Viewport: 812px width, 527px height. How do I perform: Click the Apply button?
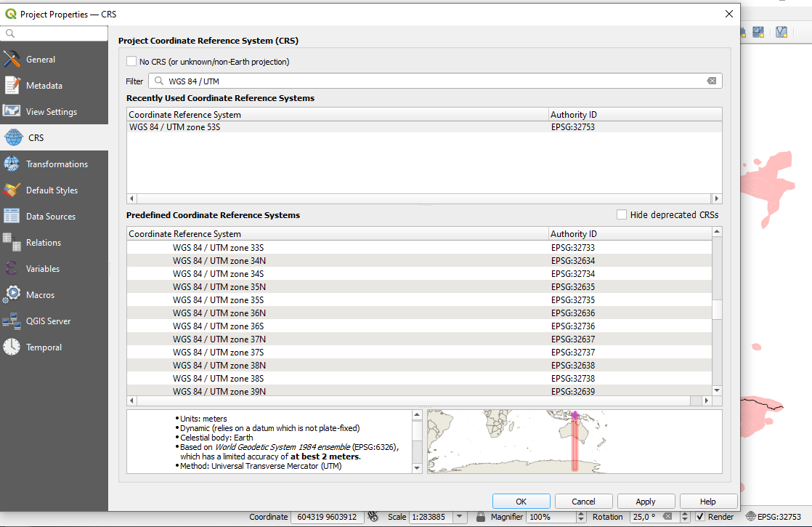click(646, 501)
